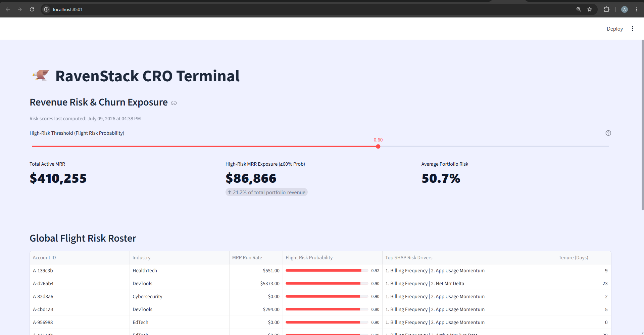The image size is (644, 335).
Task: Select account cell A-956988
Action: click(80, 323)
